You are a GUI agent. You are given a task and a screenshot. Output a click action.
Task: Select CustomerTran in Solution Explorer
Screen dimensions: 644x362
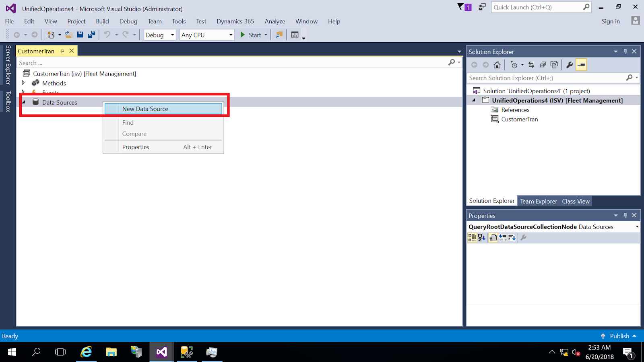coord(519,119)
